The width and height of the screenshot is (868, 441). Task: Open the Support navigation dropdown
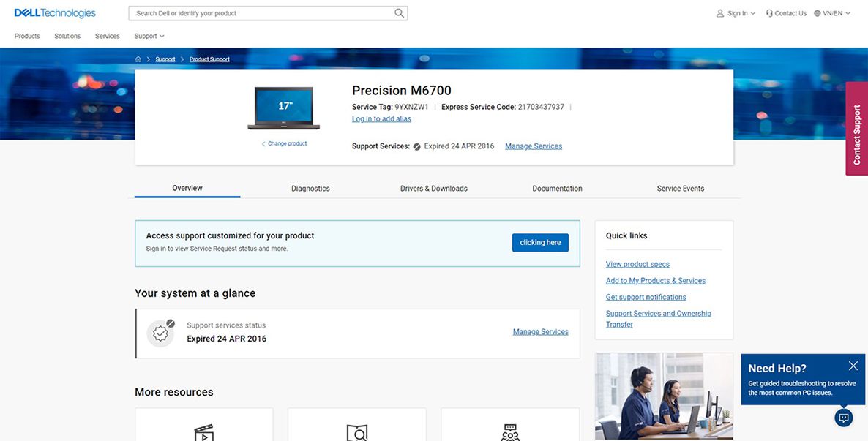tap(149, 35)
